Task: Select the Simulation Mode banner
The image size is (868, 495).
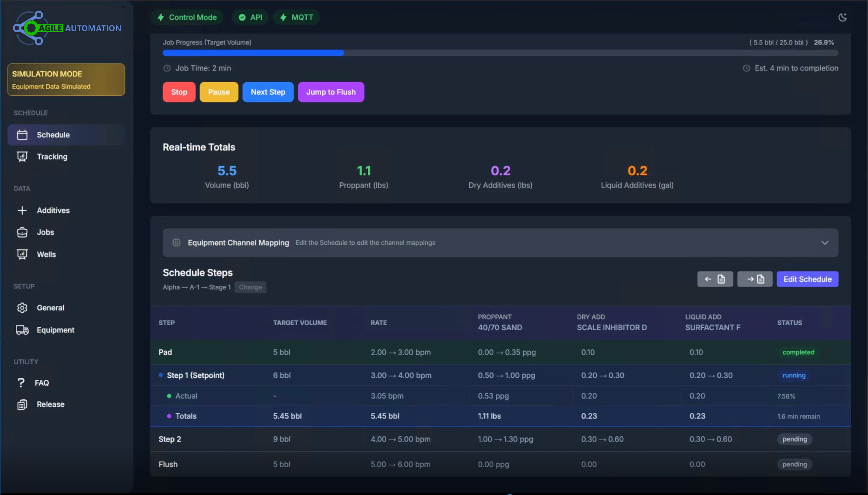Action: click(66, 80)
